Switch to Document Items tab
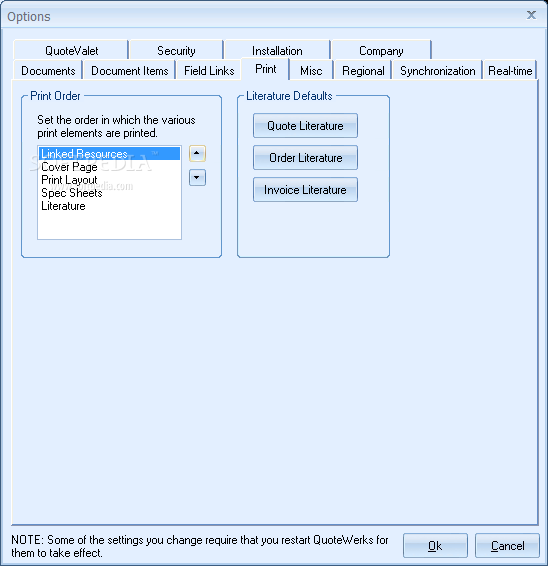Viewport: 548px width, 566px height. [x=129, y=70]
